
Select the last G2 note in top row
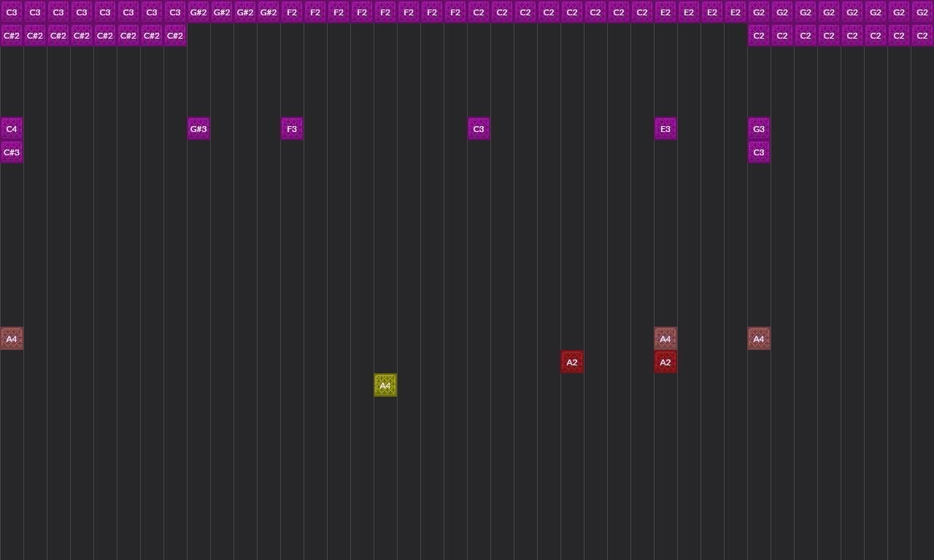[x=922, y=12]
